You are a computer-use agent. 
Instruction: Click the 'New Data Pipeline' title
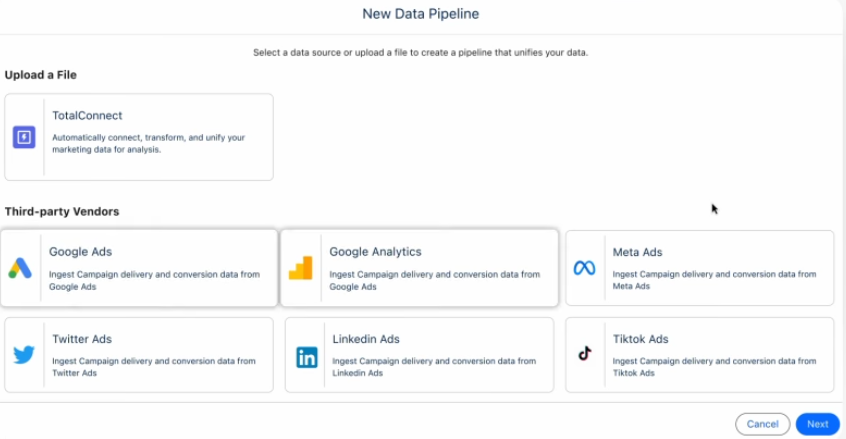pyautogui.click(x=420, y=14)
